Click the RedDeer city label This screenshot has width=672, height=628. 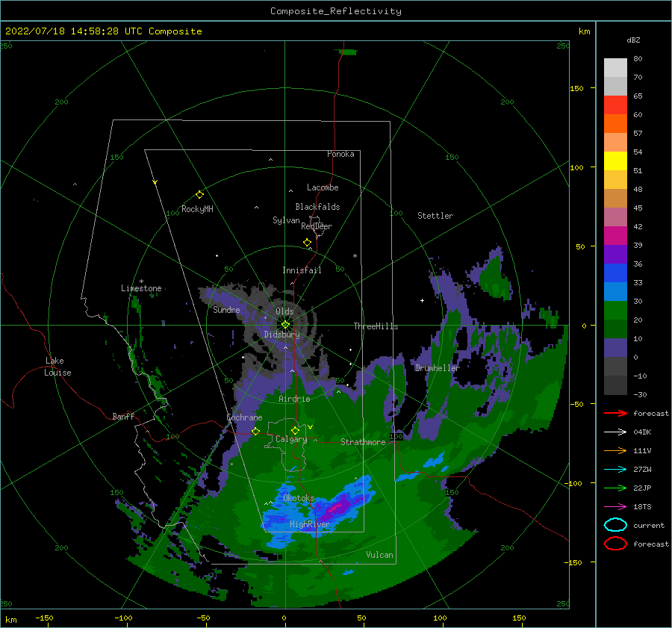[317, 226]
